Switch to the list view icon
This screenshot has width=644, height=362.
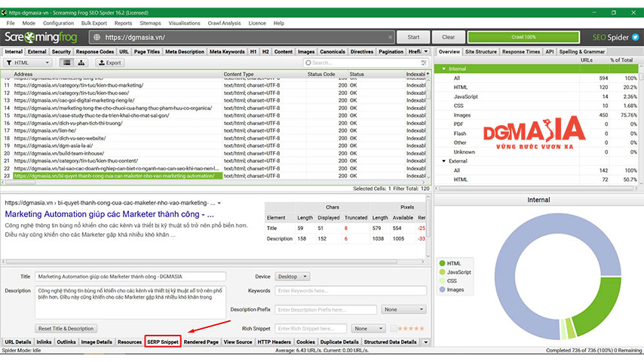[x=67, y=63]
